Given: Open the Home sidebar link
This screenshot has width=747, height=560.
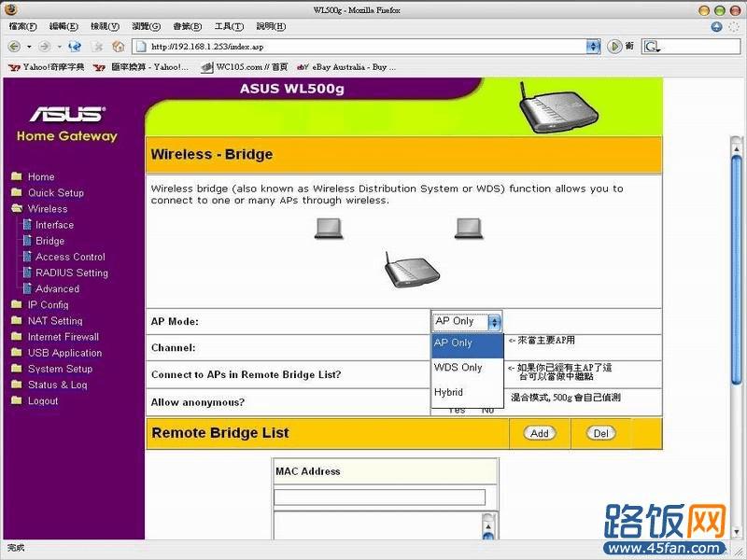Looking at the screenshot, I should click(41, 176).
